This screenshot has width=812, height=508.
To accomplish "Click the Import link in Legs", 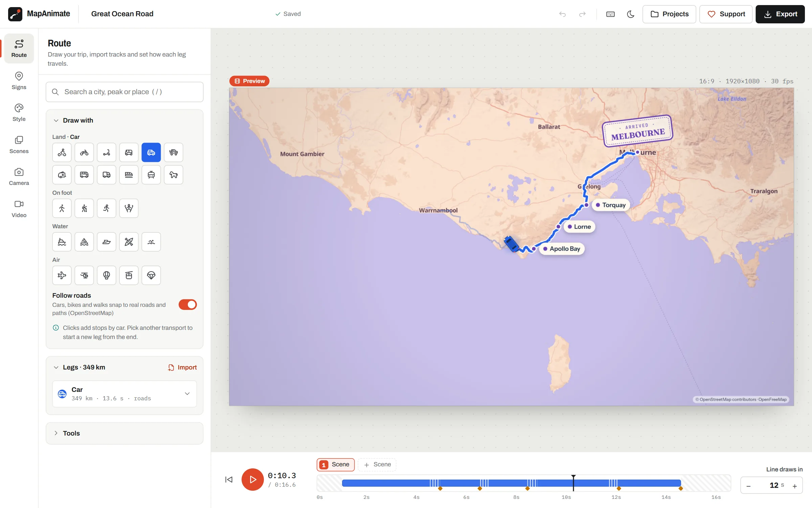I will [182, 367].
